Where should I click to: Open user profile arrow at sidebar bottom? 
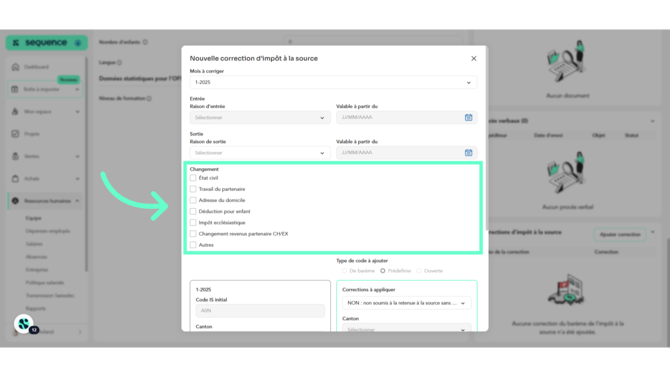(x=80, y=332)
